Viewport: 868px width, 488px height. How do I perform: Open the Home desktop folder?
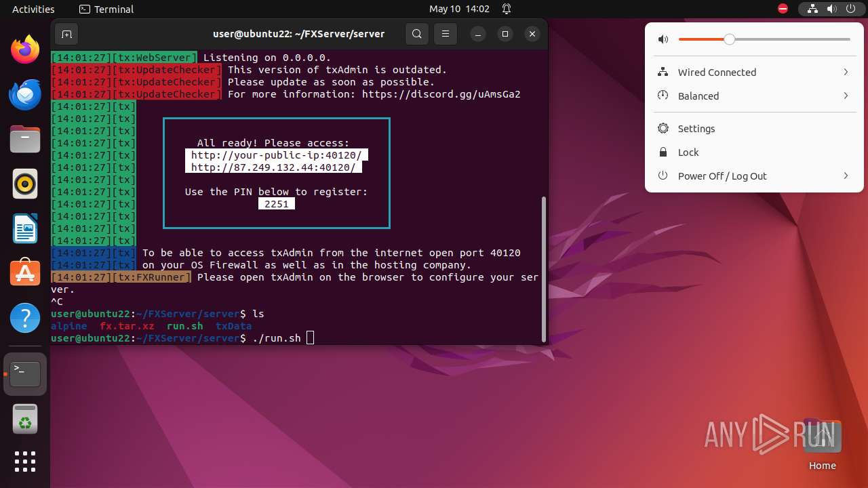(822, 444)
